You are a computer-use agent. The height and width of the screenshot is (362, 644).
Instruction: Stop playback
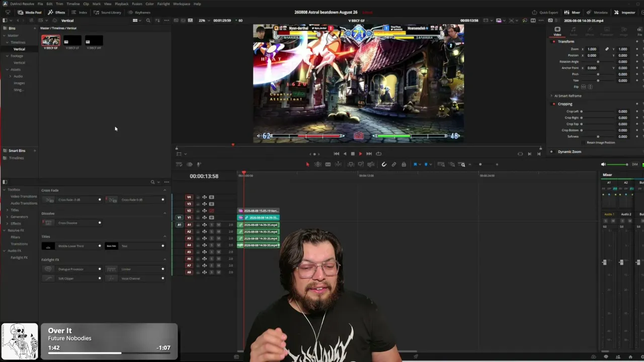[x=353, y=154]
